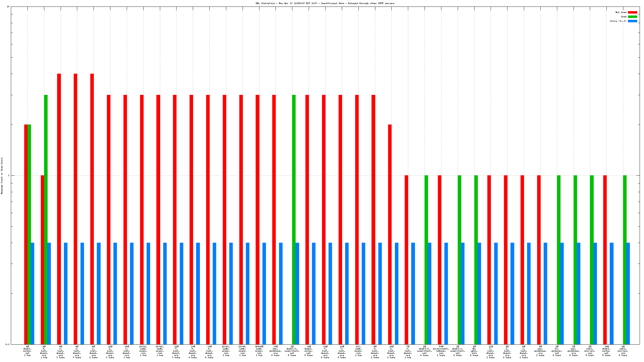Image resolution: width=644 pixels, height=362 pixels.
Task: Click the RBL Statistics chart title
Action: click(x=325, y=3)
